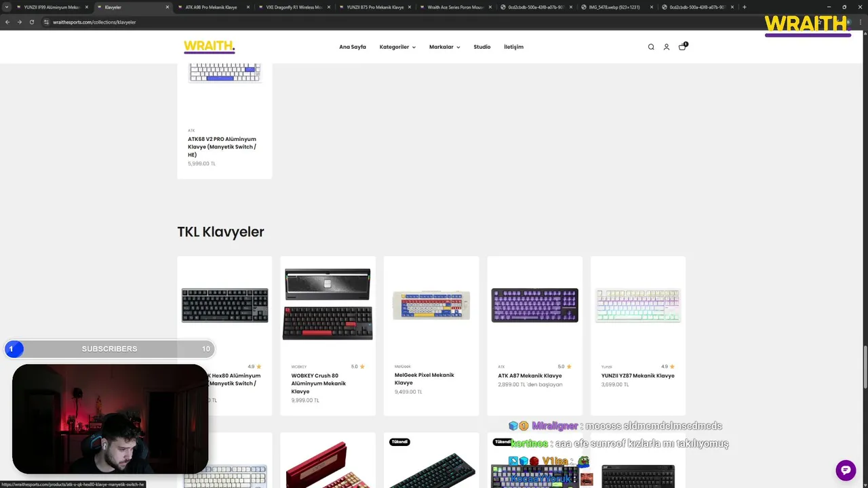The image size is (868, 488).
Task: Click the 9,999.00 TL price text
Action: pos(305,401)
